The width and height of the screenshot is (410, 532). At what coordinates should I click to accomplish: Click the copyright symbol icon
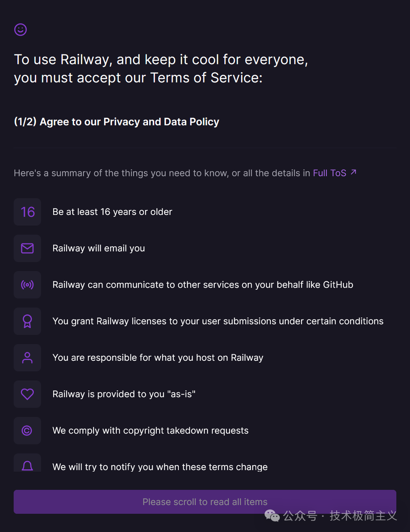click(x=27, y=431)
